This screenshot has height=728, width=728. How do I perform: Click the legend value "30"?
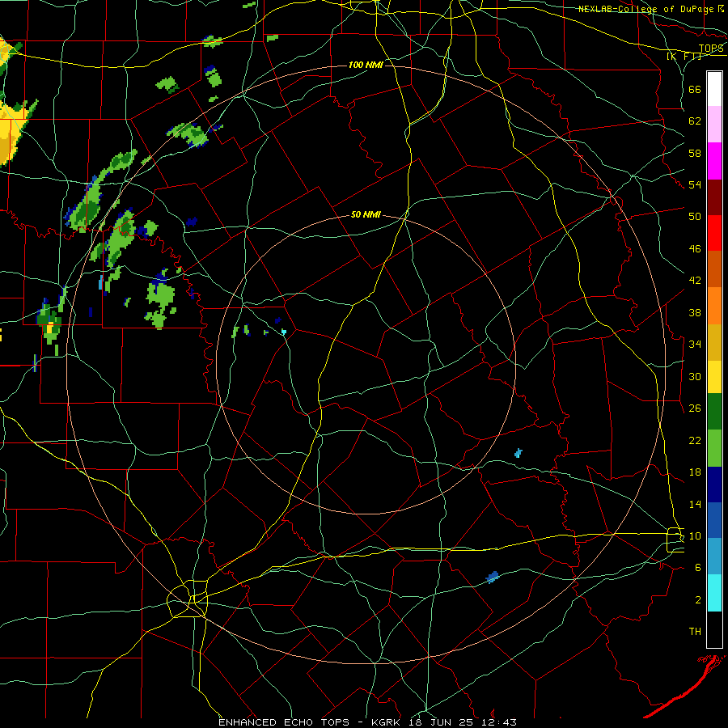tap(695, 376)
